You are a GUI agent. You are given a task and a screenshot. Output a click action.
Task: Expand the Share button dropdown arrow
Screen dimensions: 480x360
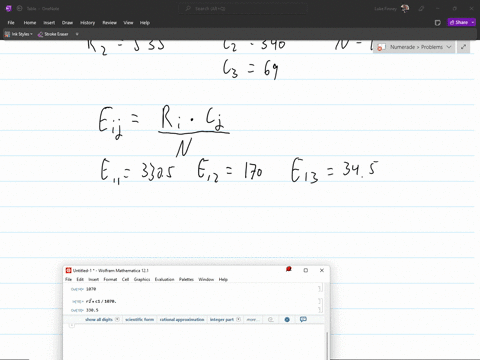point(473,22)
